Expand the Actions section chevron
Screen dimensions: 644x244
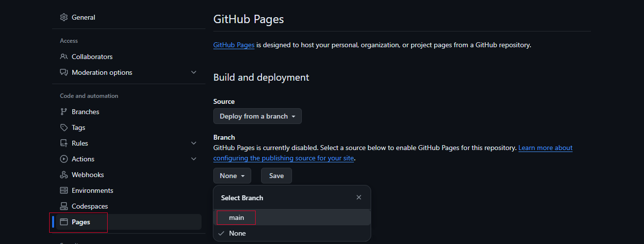click(194, 159)
